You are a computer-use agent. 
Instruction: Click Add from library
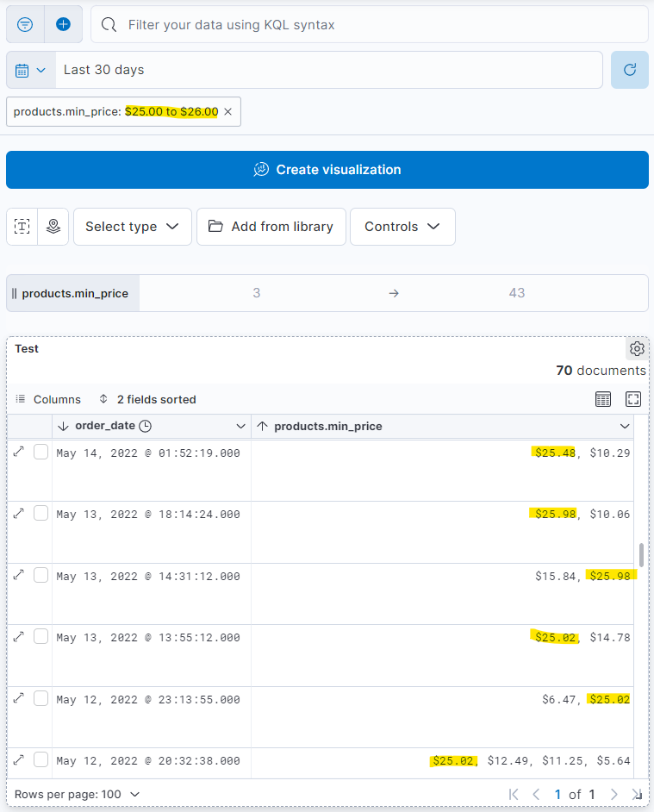(x=271, y=227)
